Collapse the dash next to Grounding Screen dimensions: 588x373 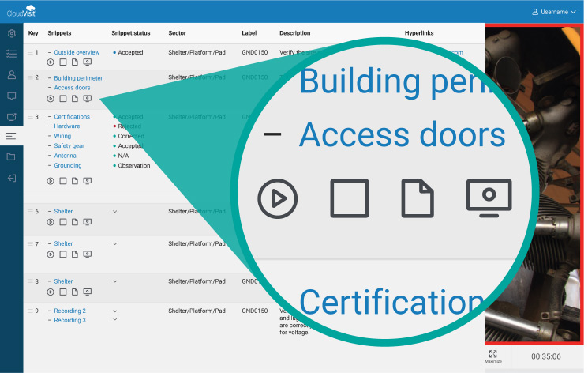(x=50, y=166)
